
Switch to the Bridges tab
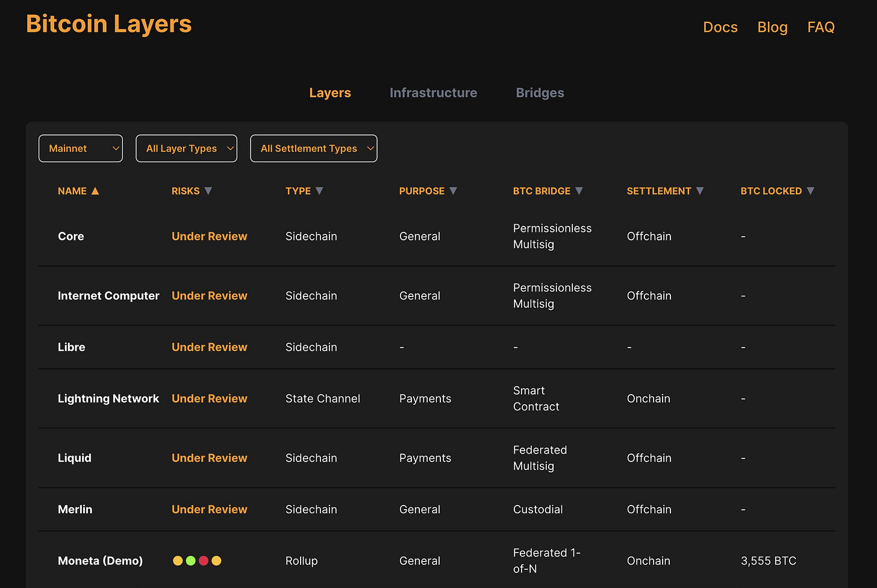tap(540, 93)
